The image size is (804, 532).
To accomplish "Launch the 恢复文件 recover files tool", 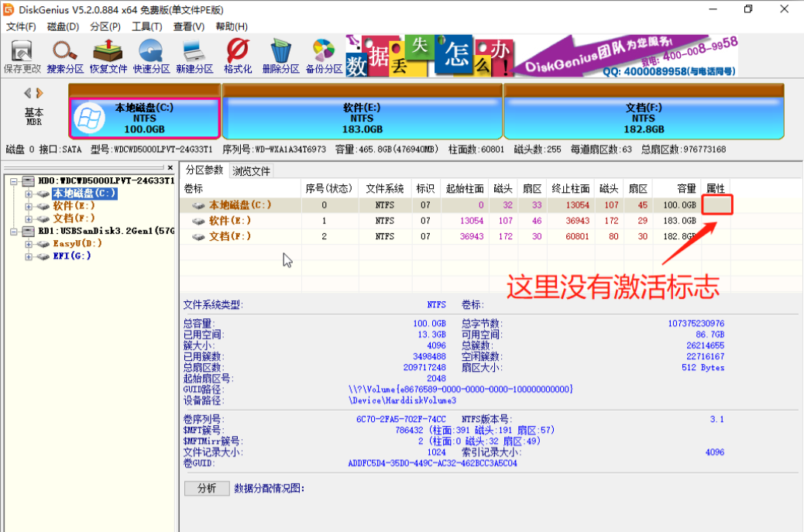I will [x=108, y=57].
